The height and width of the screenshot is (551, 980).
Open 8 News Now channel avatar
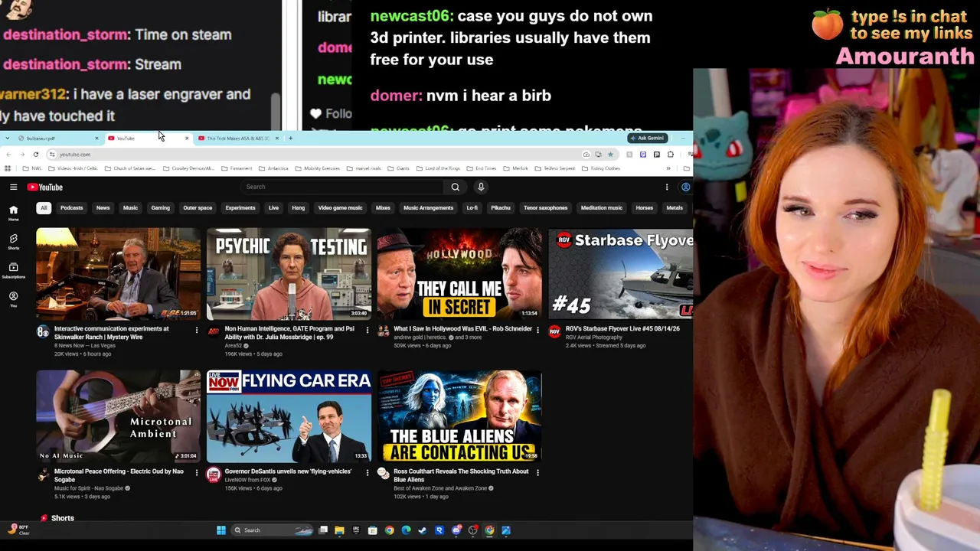[43, 331]
